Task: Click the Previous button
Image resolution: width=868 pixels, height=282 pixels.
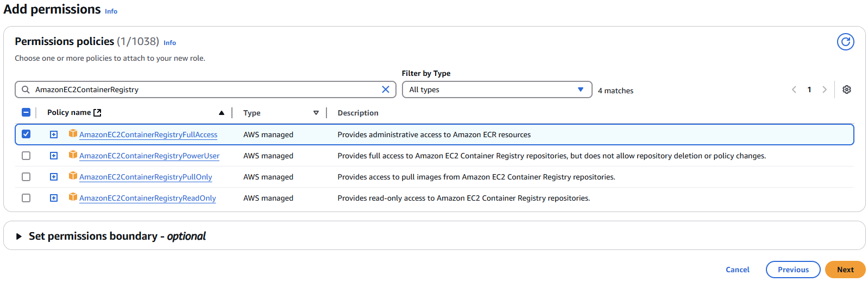Action: click(x=792, y=270)
